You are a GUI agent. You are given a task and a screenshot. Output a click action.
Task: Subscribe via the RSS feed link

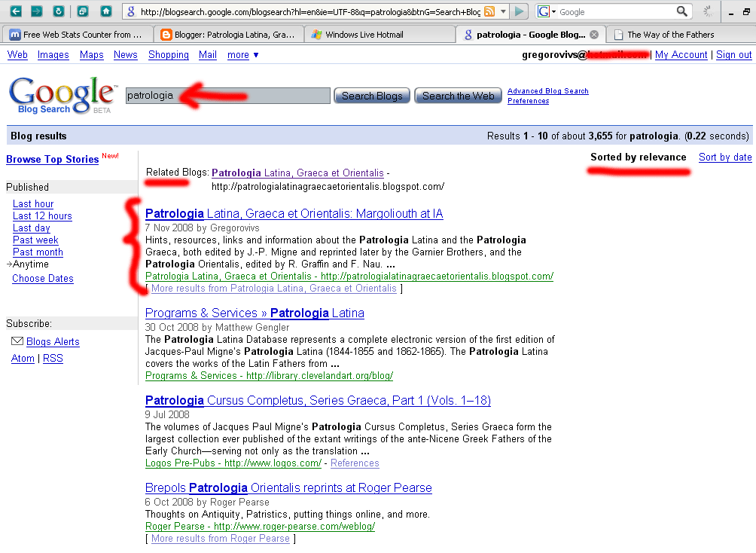(53, 358)
